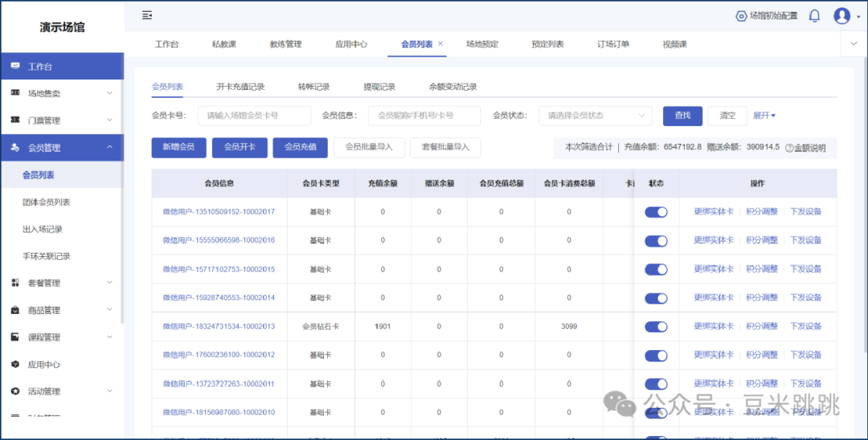
Task: Open the tab overflow dropdown arrow
Action: [x=854, y=44]
